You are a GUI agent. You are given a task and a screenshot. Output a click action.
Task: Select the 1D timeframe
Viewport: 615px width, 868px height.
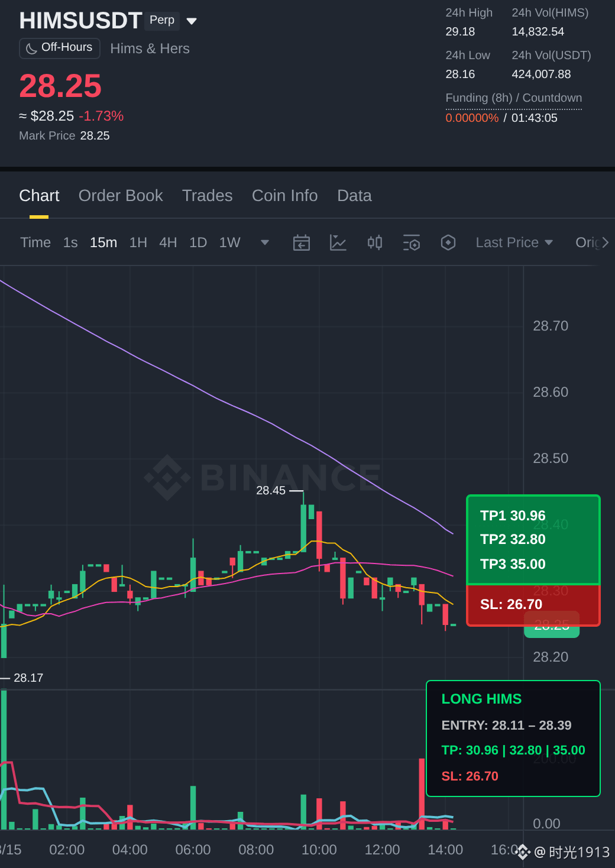198,242
